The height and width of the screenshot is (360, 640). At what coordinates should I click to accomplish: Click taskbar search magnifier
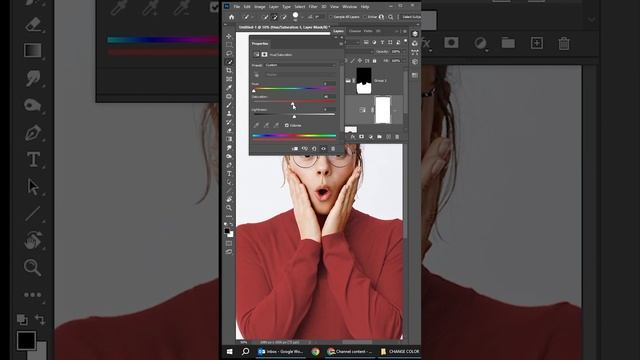coord(245,351)
